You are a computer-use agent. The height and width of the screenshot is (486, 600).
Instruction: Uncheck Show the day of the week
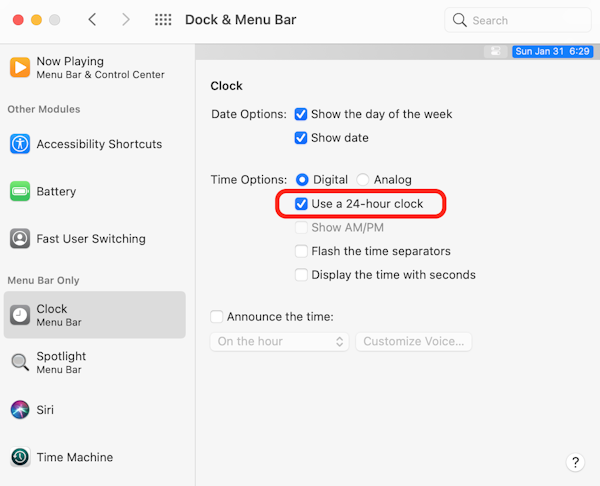pos(301,114)
